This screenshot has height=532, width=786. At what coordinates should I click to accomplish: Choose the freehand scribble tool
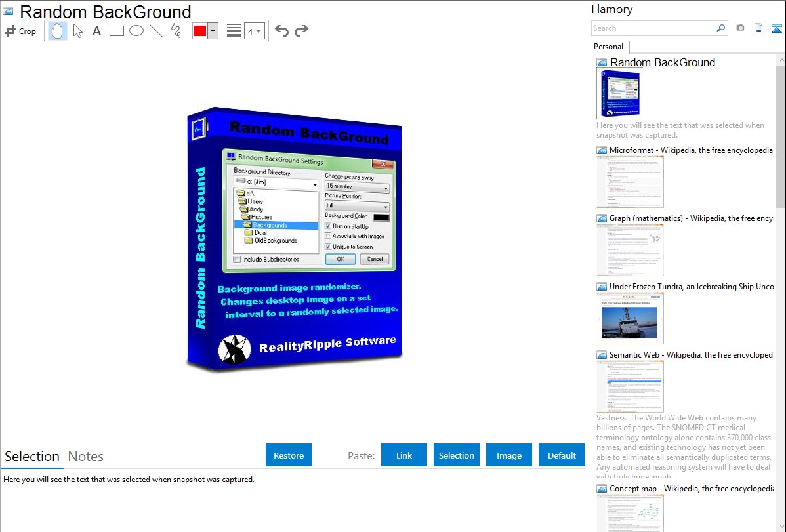tap(176, 31)
